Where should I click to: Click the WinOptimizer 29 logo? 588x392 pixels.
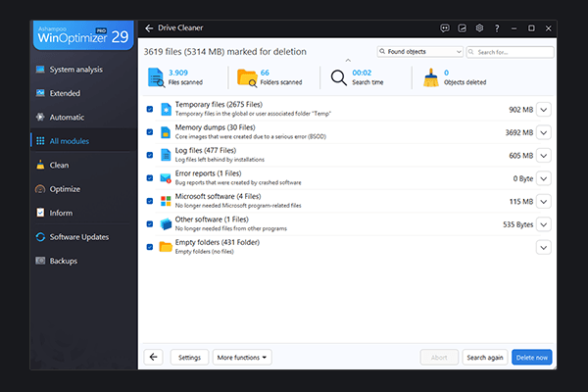click(83, 35)
